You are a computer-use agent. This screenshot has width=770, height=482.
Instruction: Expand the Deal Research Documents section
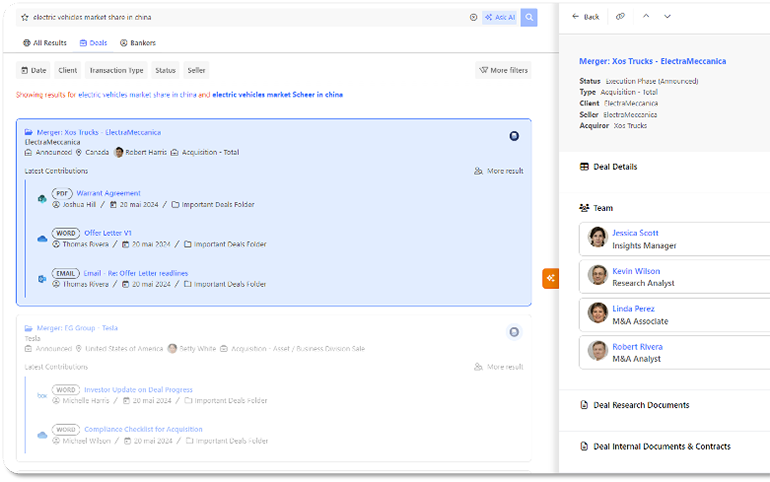click(641, 405)
